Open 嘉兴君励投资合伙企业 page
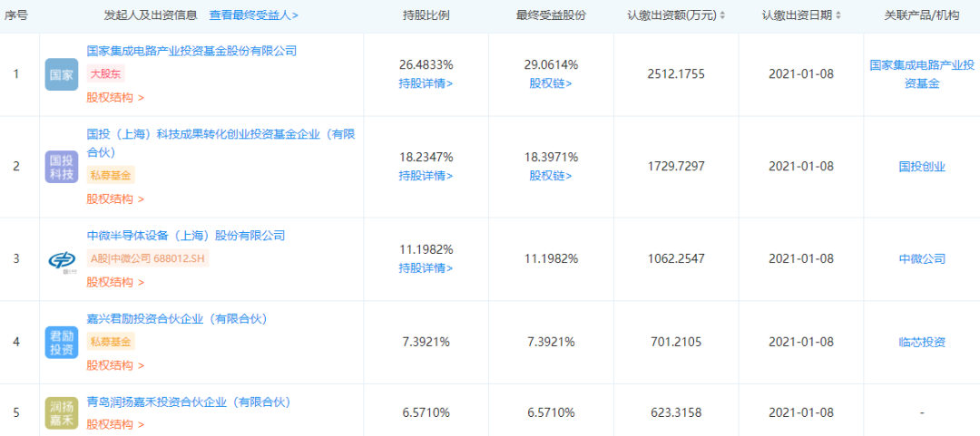This screenshot has height=436, width=980. pyautogui.click(x=177, y=319)
